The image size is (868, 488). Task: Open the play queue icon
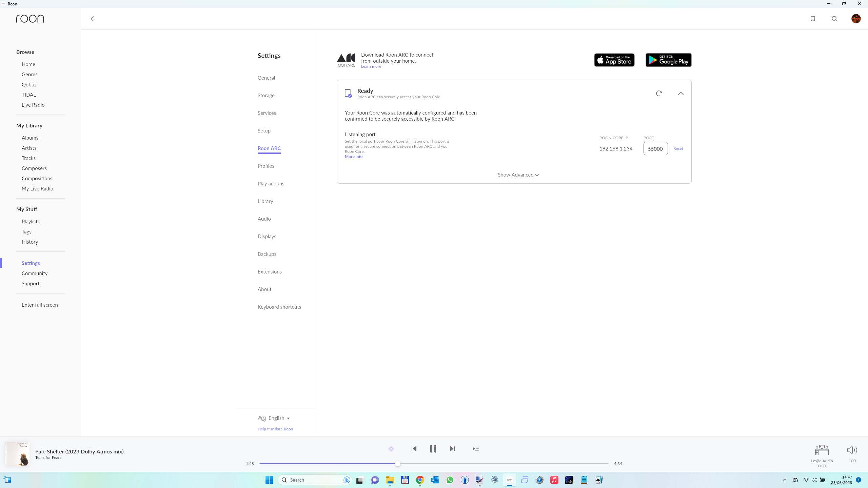476,449
